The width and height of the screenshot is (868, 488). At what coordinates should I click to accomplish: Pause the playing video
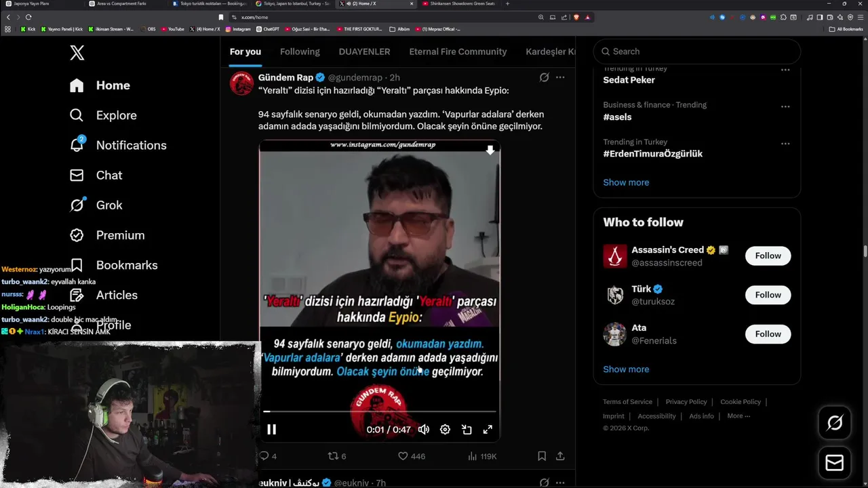point(271,429)
